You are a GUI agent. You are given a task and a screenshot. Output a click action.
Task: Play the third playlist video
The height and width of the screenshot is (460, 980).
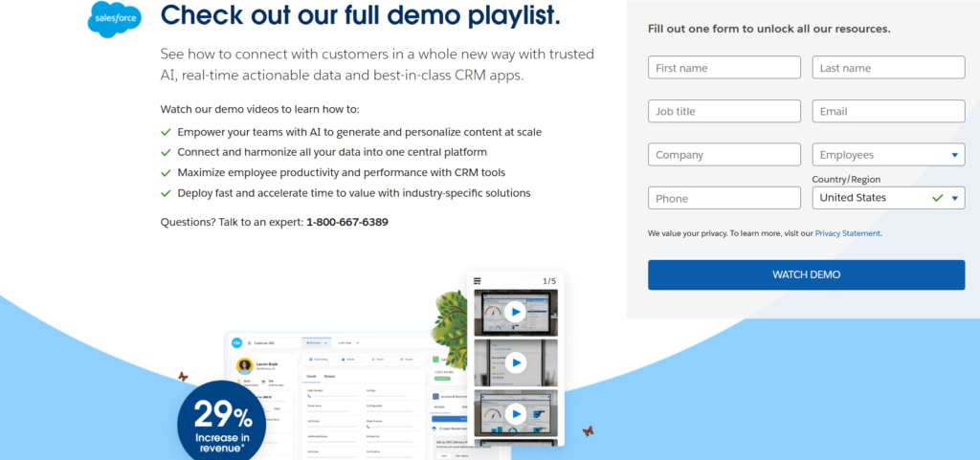[515, 413]
